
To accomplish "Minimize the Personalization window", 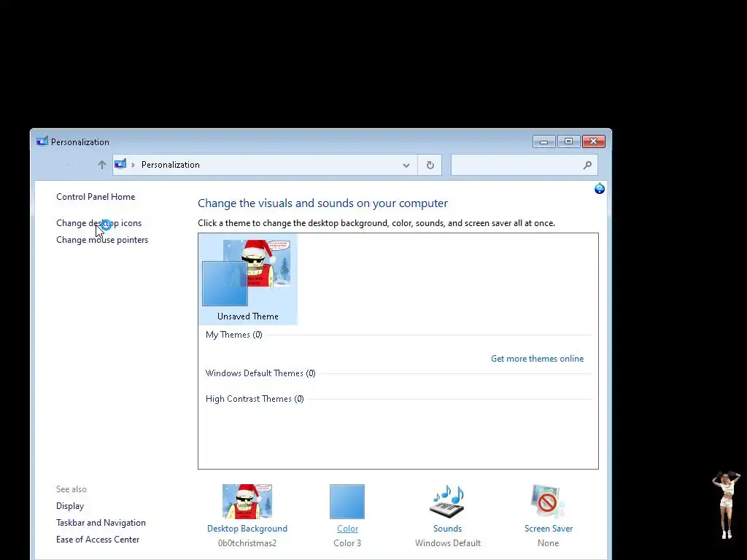I will 543,141.
